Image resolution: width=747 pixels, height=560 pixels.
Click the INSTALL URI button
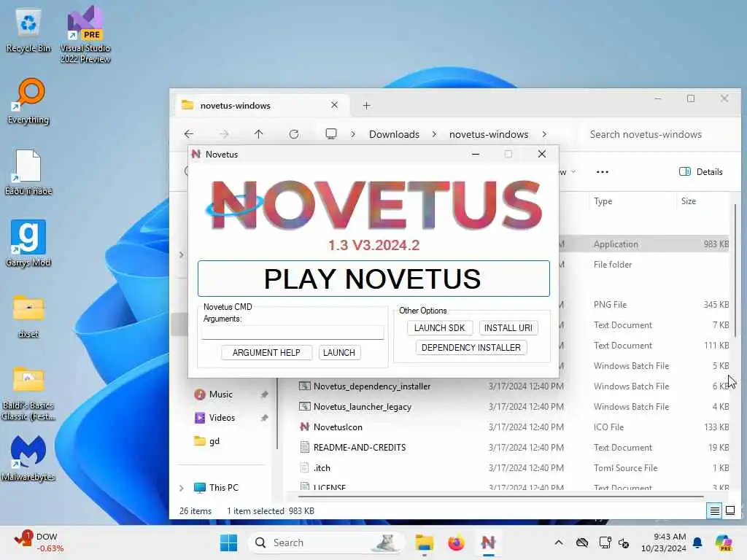[x=508, y=327]
